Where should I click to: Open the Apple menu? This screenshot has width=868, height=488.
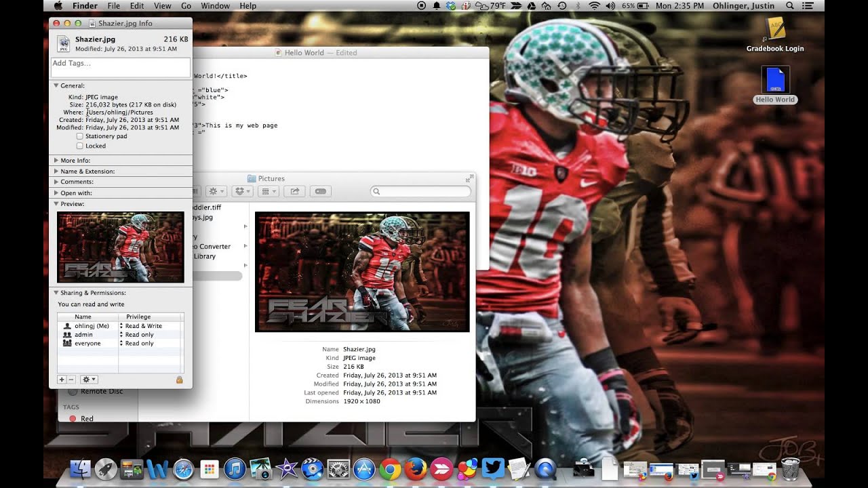58,5
